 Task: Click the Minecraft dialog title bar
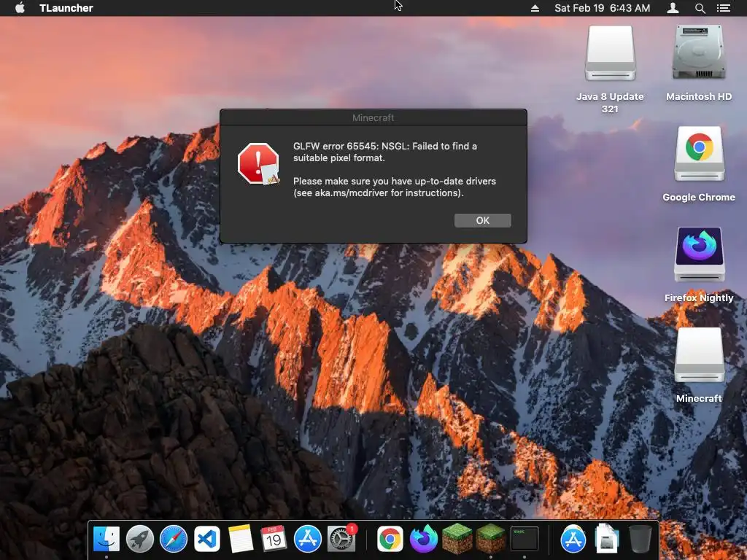[373, 117]
